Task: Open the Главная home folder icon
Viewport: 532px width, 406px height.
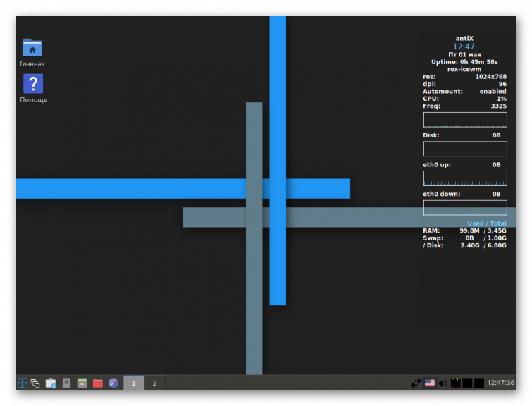Action: [x=32, y=49]
